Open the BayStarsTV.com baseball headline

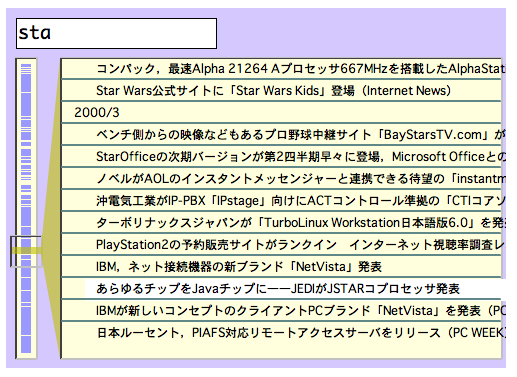[282, 134]
